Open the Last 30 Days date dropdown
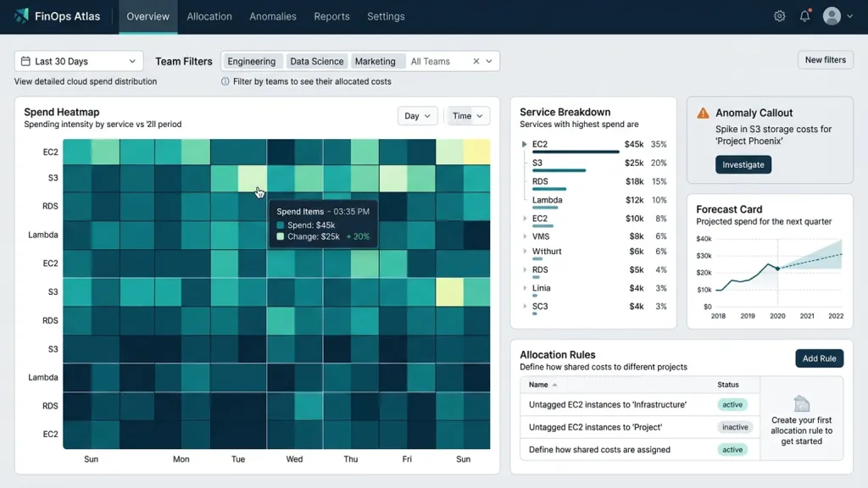Screen dimensions: 868x488 point(79,61)
